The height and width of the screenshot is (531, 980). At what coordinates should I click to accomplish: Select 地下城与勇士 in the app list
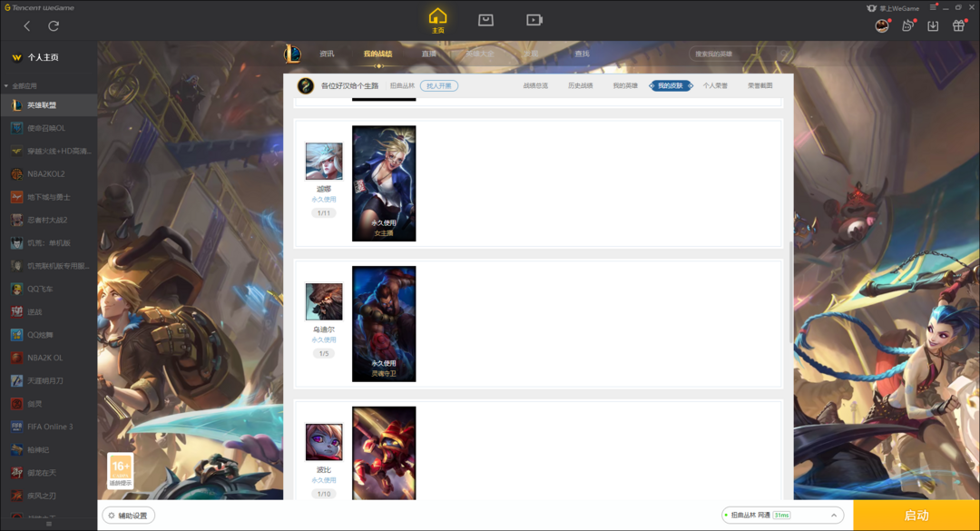[49, 197]
